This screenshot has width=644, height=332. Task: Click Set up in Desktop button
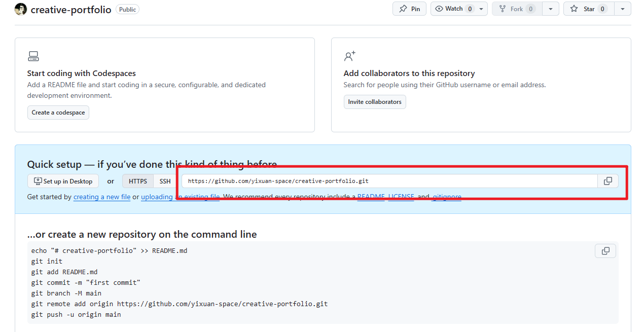tap(63, 181)
